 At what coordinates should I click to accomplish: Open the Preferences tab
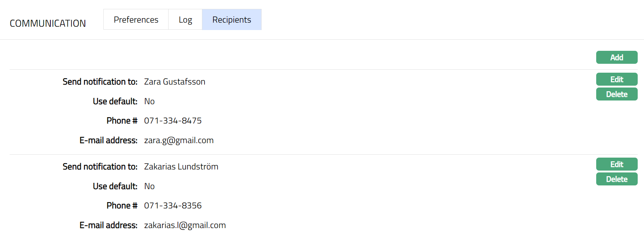point(136,20)
